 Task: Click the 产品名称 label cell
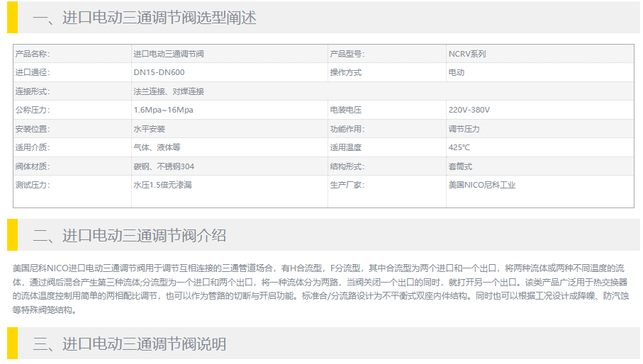coord(33,54)
